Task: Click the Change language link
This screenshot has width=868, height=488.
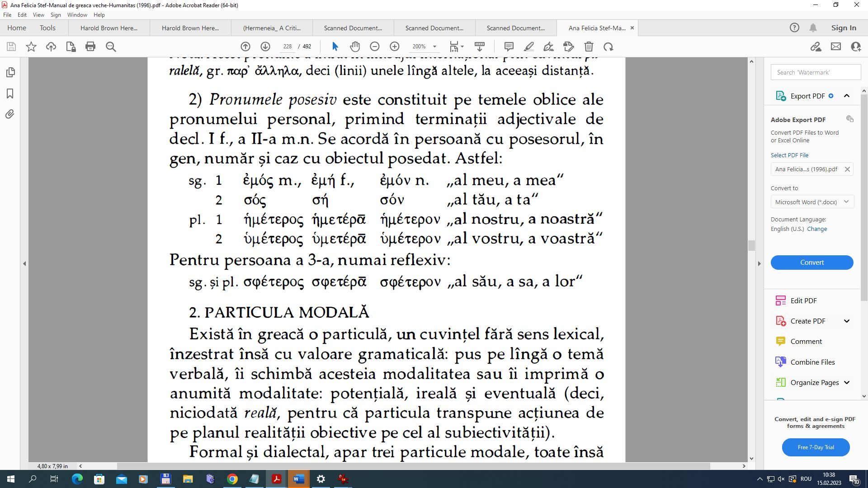Action: click(x=817, y=229)
